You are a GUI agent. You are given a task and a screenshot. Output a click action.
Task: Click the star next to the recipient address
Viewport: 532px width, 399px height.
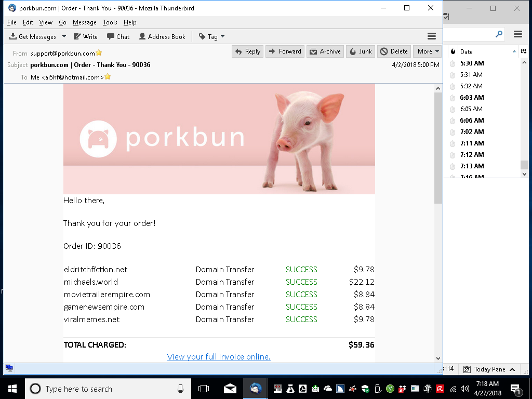108,77
